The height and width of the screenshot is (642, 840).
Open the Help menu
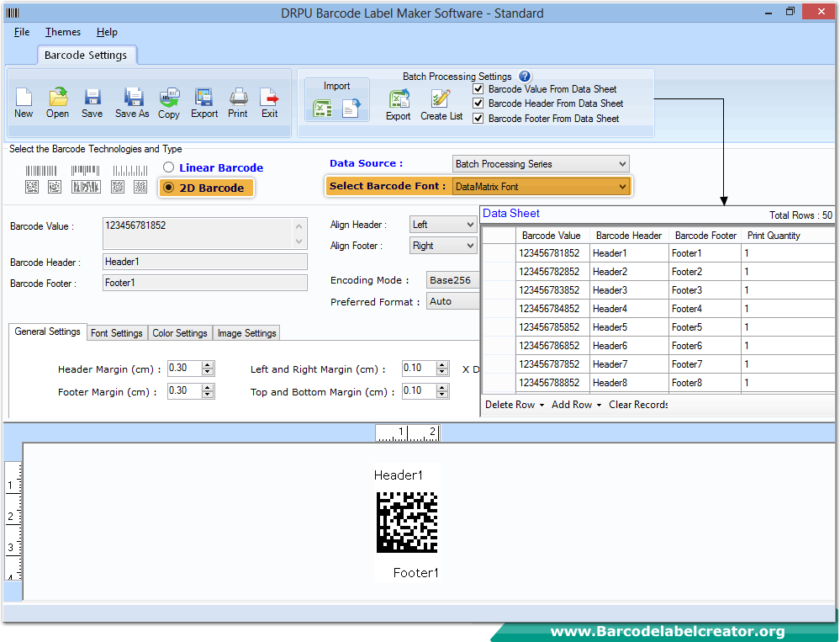click(107, 32)
